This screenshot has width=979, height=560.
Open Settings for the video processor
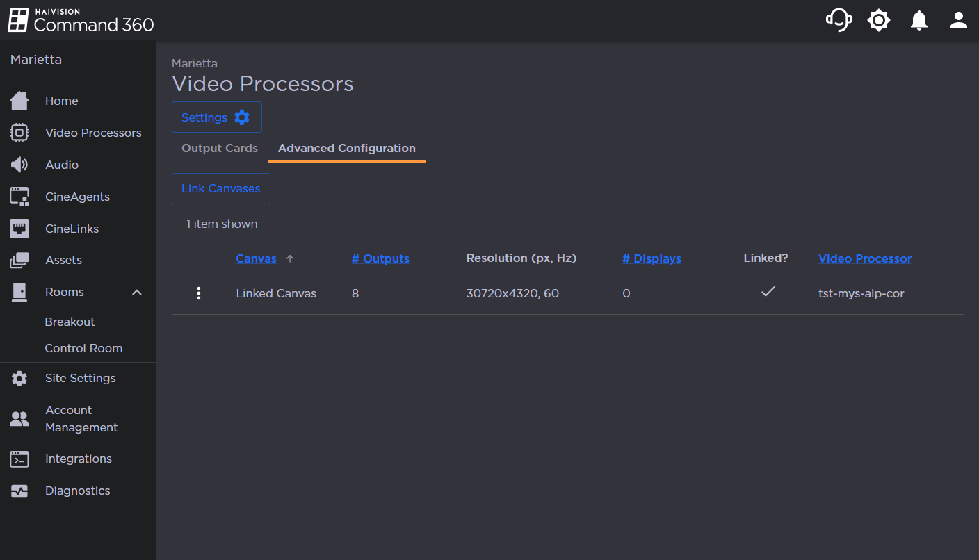pos(216,117)
